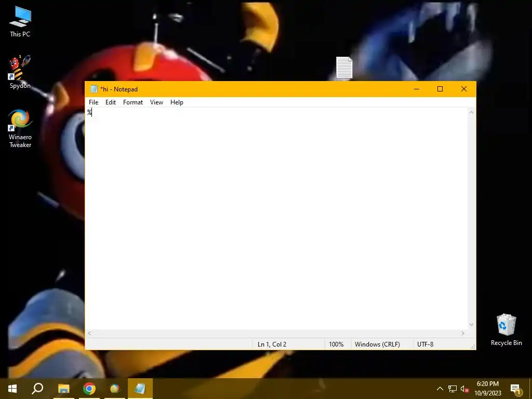Viewport: 532px width, 399px height.
Task: Open the File menu in Notepad
Action: [x=94, y=102]
